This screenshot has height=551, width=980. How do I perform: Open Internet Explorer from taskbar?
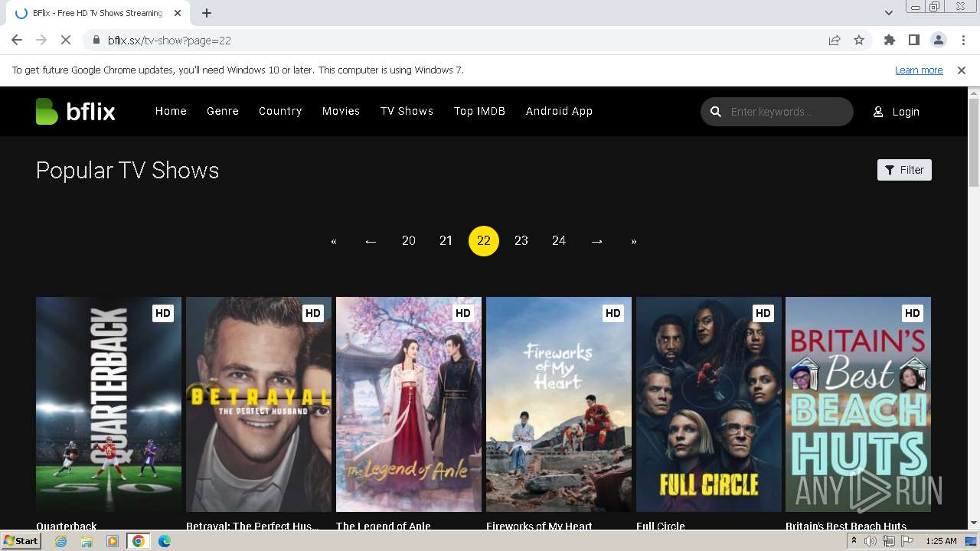pyautogui.click(x=60, y=541)
